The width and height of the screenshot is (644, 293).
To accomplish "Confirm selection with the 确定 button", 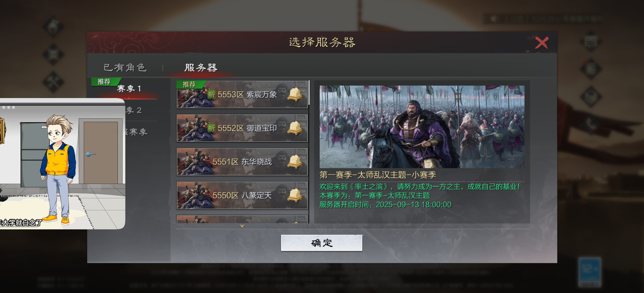I will click(x=322, y=243).
